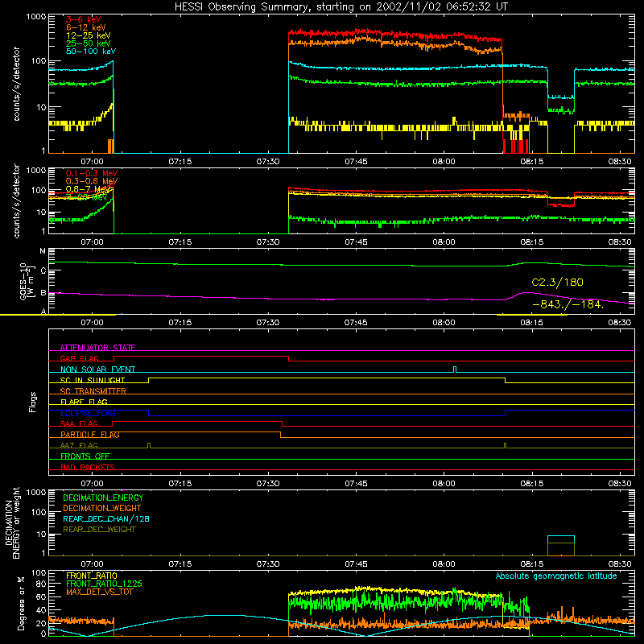
Task: Click the '0.3-0.8 MeV' legend label
Action: (x=92, y=181)
